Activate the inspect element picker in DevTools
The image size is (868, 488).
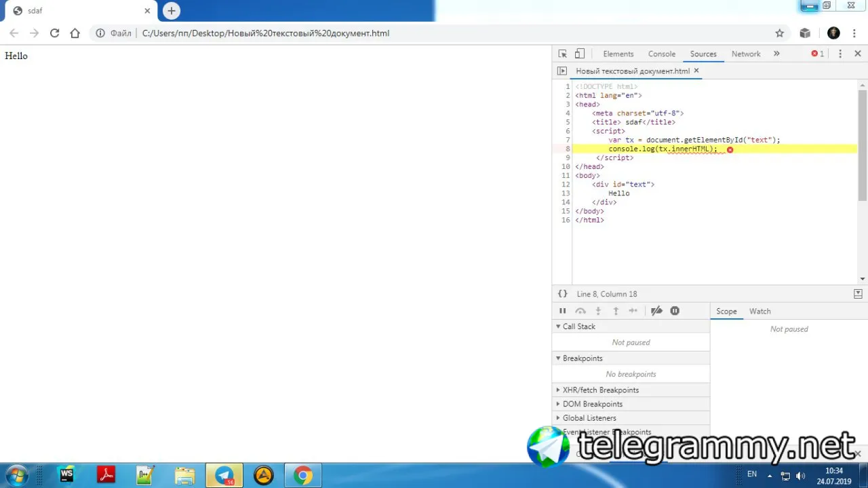pos(562,54)
